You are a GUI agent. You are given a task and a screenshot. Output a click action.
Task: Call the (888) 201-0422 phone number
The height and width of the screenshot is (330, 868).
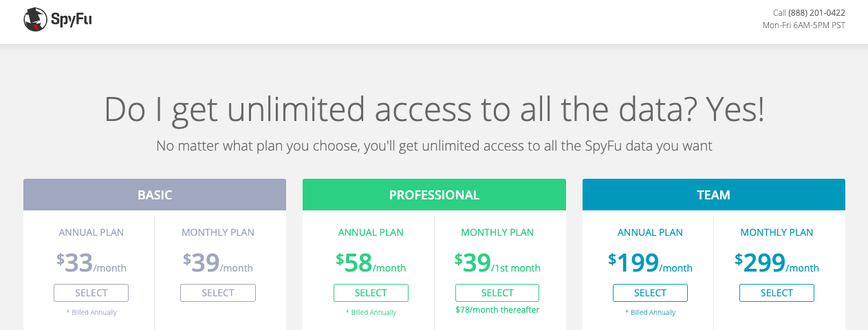816,13
